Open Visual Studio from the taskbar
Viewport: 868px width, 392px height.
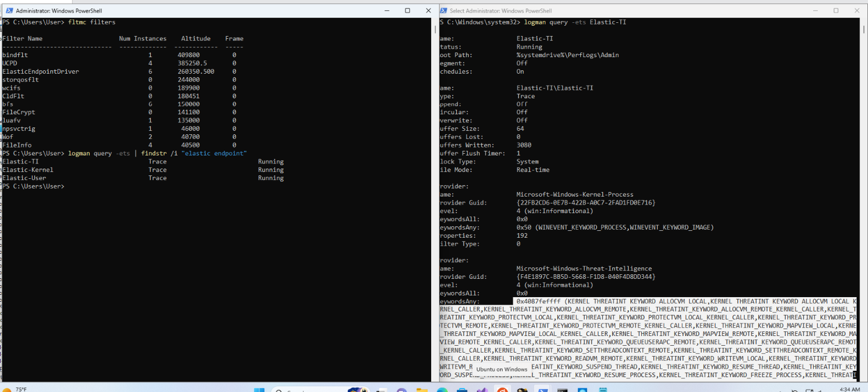click(482, 390)
